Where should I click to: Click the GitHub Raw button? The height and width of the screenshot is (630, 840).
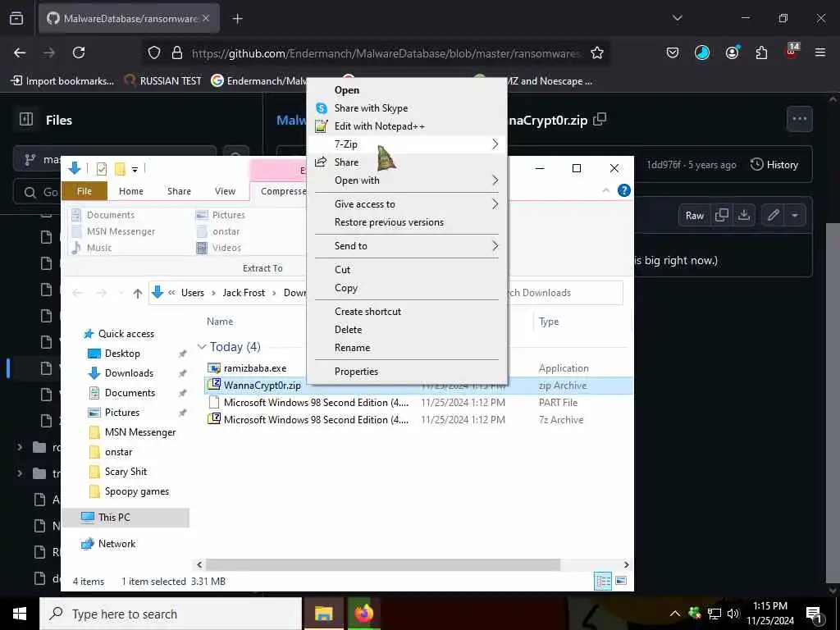694,216
